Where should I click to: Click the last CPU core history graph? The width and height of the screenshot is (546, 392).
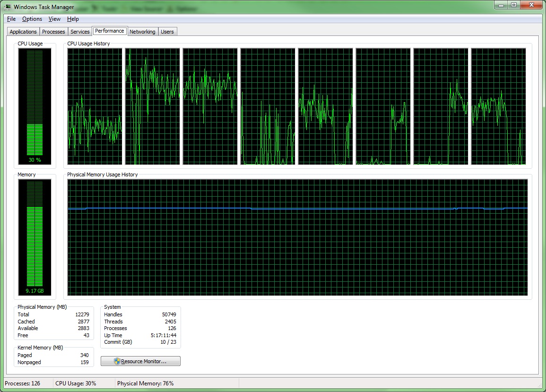(498, 106)
